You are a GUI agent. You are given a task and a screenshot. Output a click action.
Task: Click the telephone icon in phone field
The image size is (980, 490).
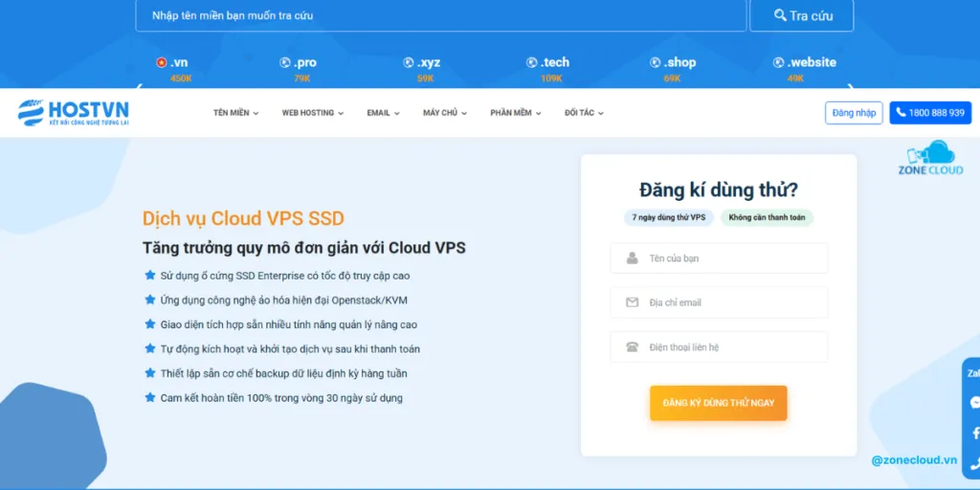632,346
